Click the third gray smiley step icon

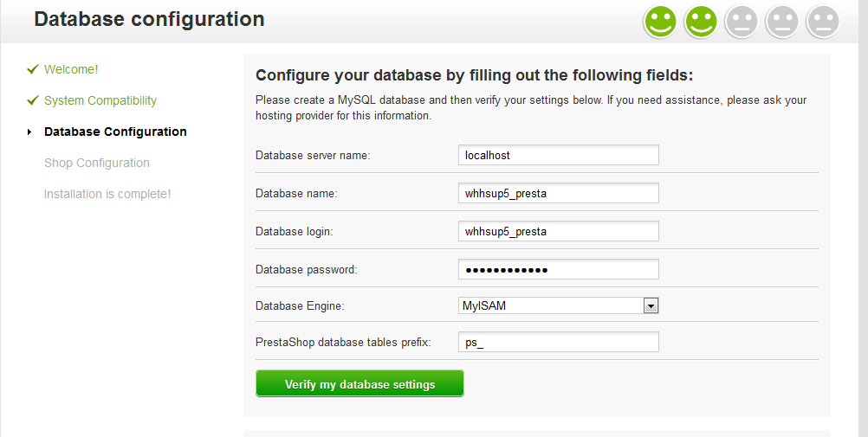[742, 21]
